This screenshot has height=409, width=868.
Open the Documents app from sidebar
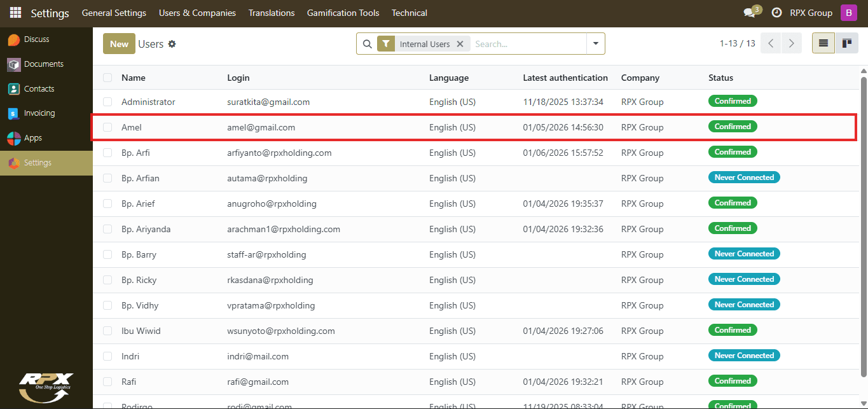(46, 64)
